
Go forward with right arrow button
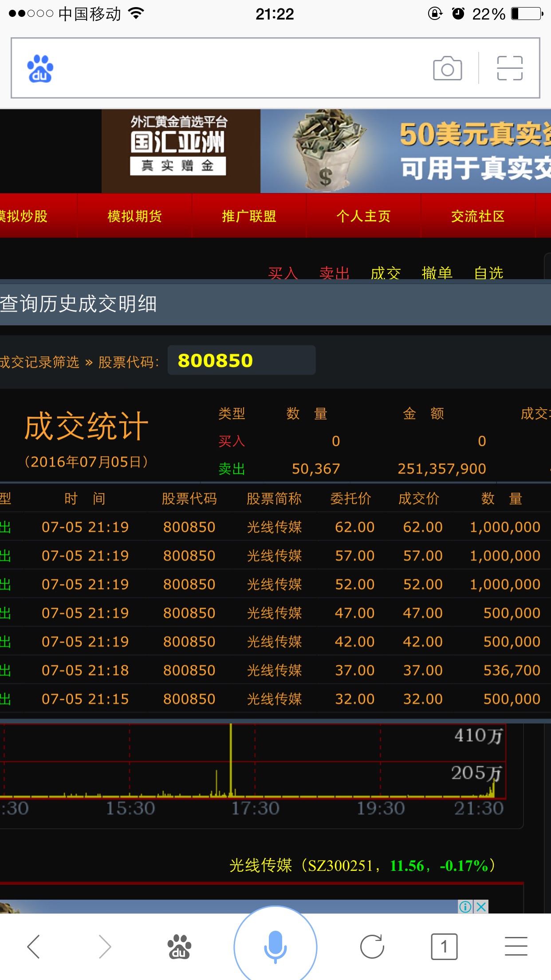105,946
